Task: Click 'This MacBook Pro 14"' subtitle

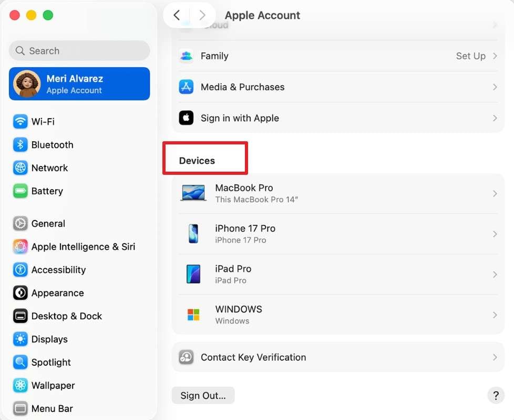Action: (256, 199)
